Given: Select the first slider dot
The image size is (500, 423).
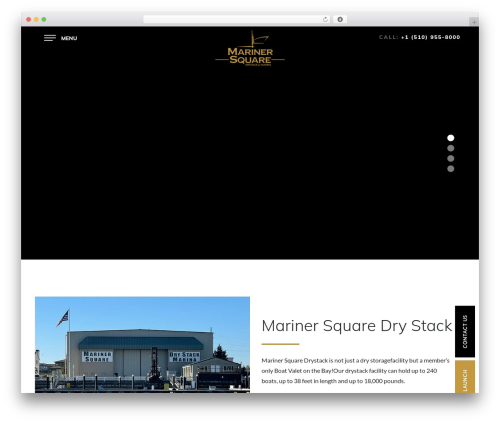Looking at the screenshot, I should [451, 138].
